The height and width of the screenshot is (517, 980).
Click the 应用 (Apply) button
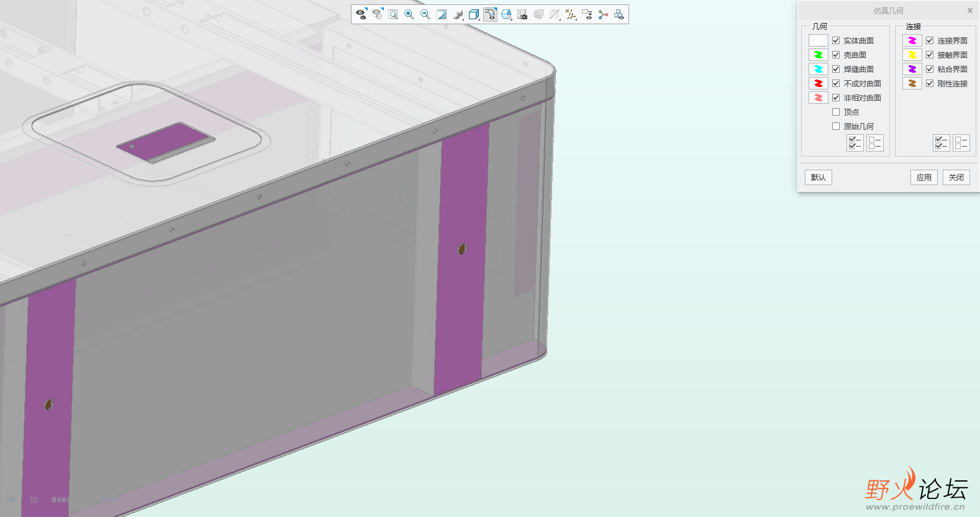[x=923, y=177]
